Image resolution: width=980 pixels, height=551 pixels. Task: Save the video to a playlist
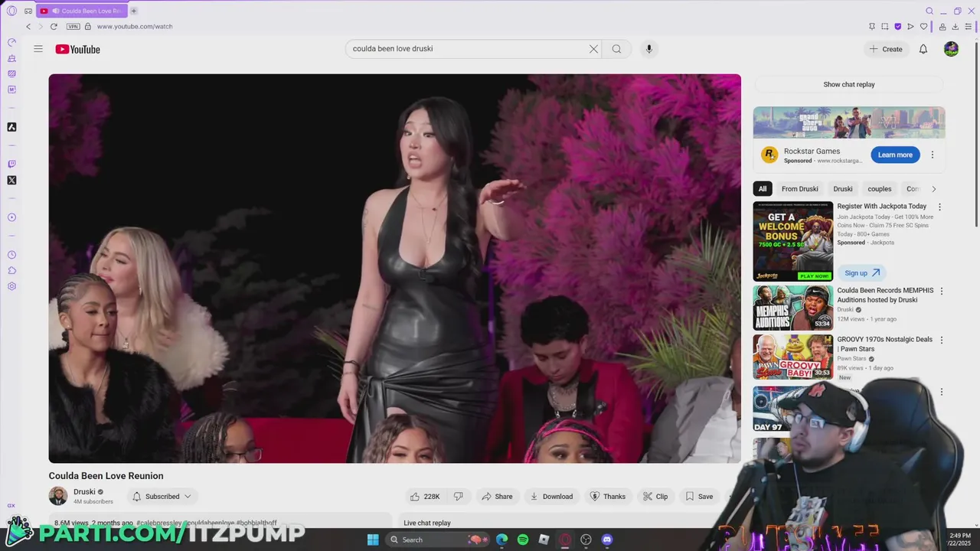[699, 497]
